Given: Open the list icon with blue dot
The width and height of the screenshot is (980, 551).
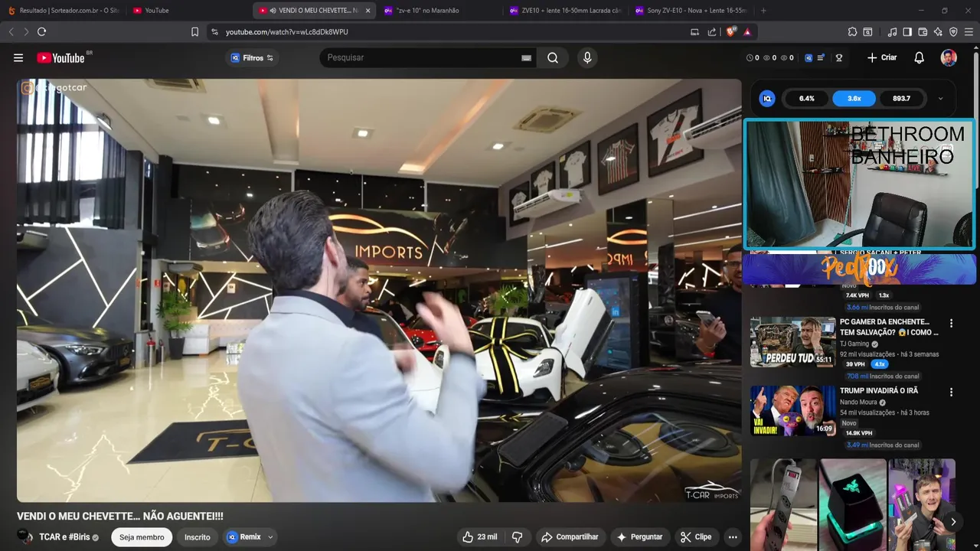Looking at the screenshot, I should tap(822, 57).
